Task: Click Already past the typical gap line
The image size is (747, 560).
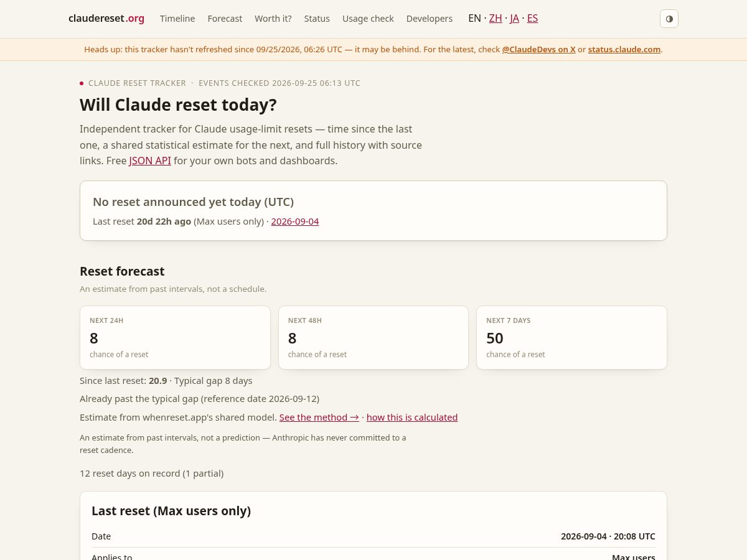Action: 199,398
